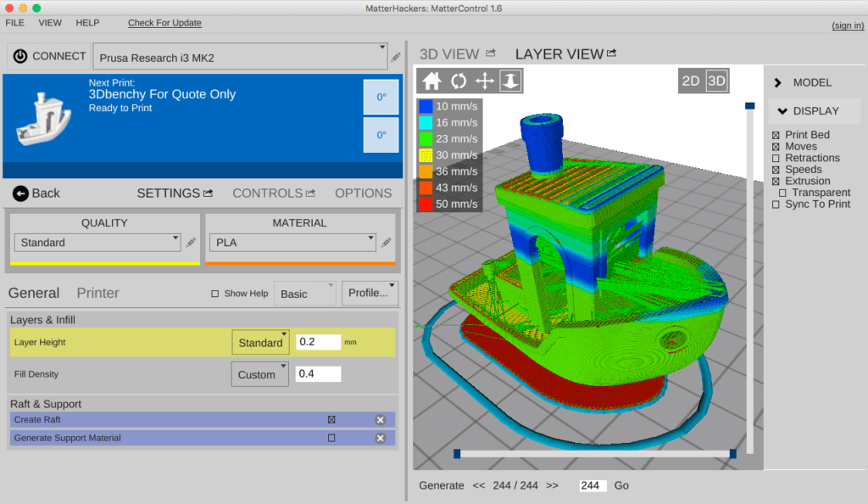Edit Material preset with pencil icon
868x504 pixels.
pyautogui.click(x=387, y=242)
